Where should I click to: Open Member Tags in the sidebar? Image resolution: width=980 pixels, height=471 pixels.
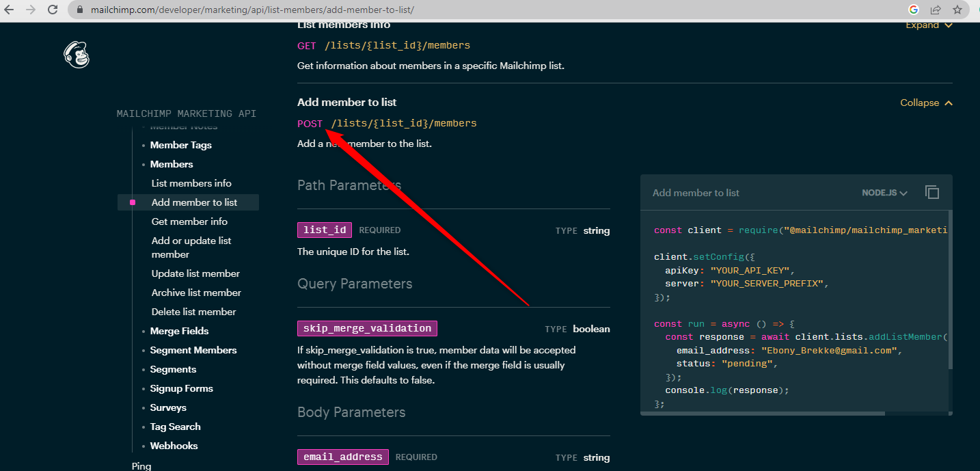(181, 145)
